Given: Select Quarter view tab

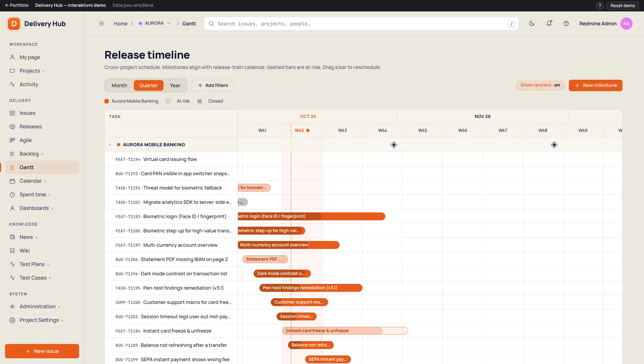Looking at the screenshot, I should coord(148,85).
